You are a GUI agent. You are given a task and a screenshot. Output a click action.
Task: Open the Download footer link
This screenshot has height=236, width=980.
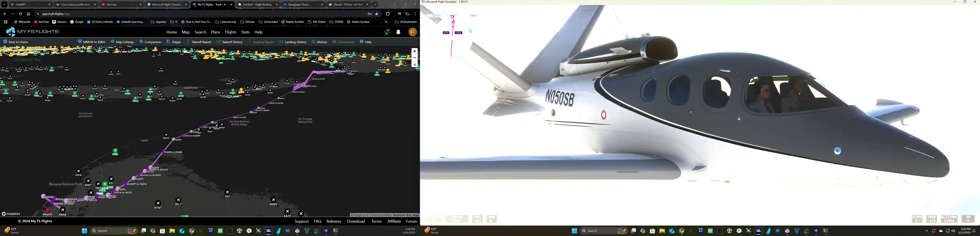point(356,222)
